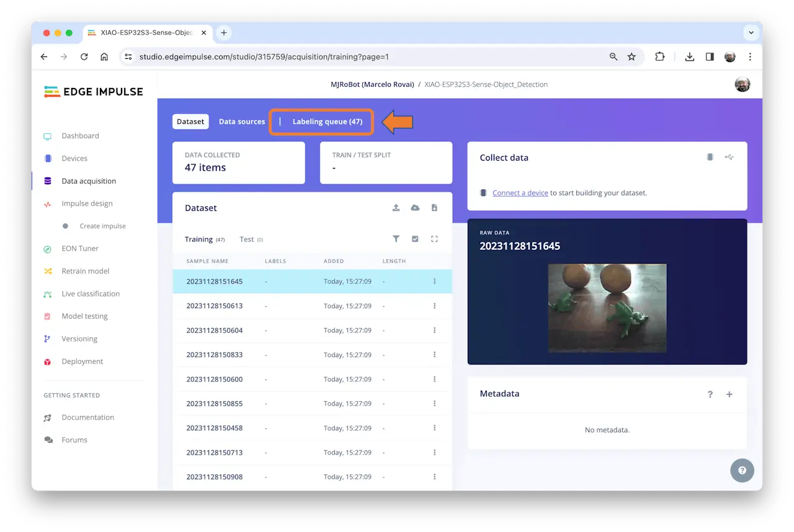The image size is (794, 532).
Task: Click the cloud download icon in Dataset header
Action: coord(415,208)
